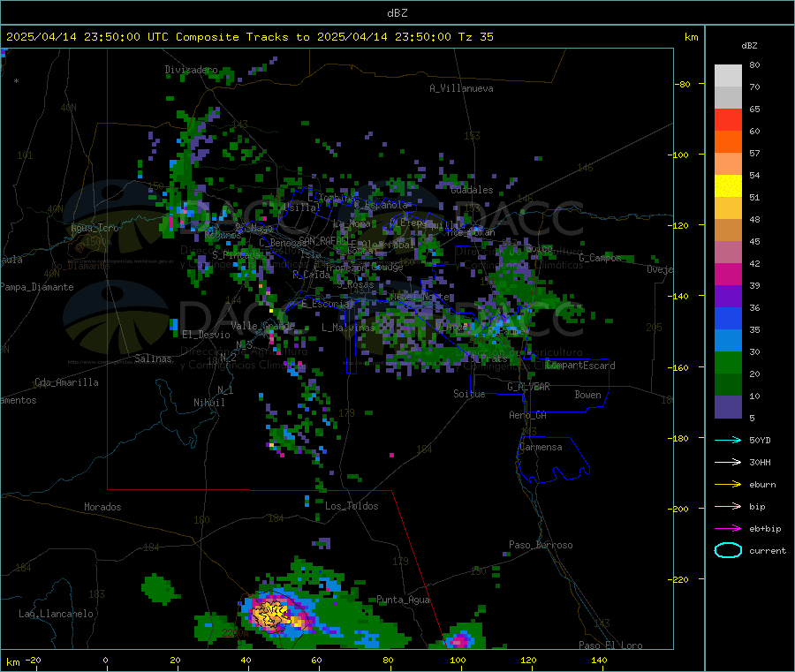Viewport: 795px width, 672px height.
Task: Click the red swatch in dBZ legend
Action: point(728,119)
